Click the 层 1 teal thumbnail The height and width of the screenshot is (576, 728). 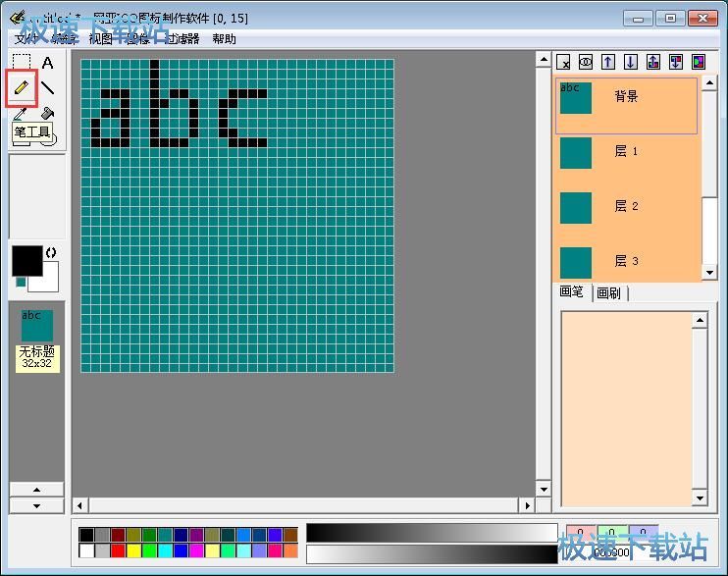point(576,153)
